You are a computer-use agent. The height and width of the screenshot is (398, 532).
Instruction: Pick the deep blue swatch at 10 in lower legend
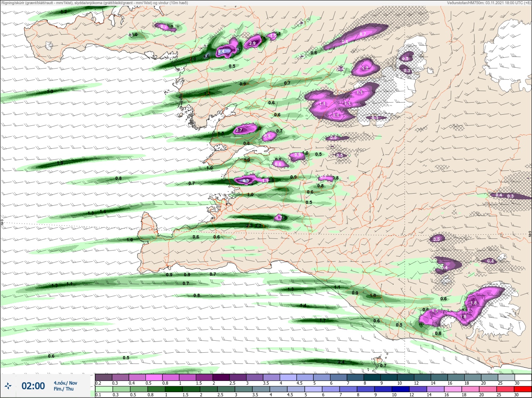[x=400, y=389]
